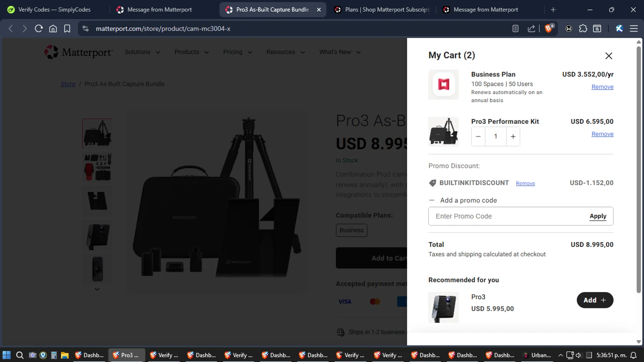
Task: Open the Products dropdown menu
Action: click(x=191, y=52)
